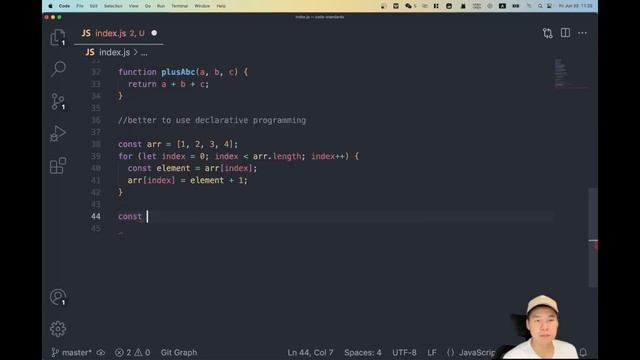This screenshot has width=640, height=360.
Task: Click 'arr[index] = element + 1;' line
Action: (187, 180)
